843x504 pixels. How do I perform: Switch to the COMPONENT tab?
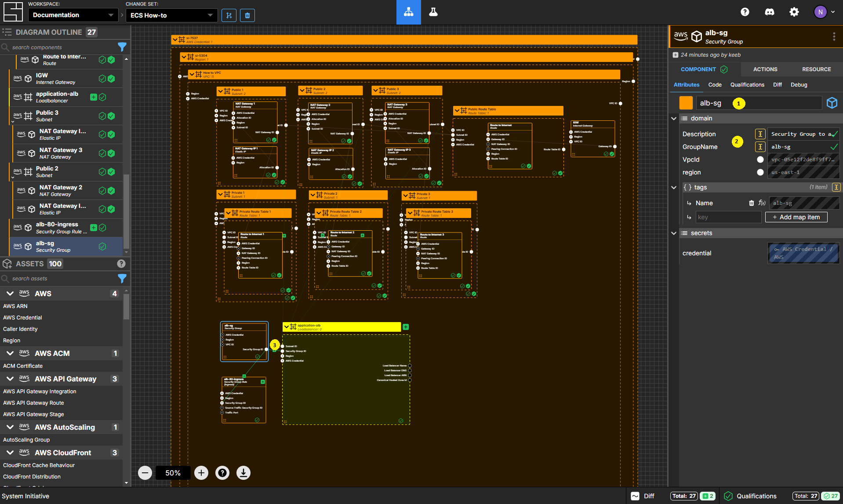pyautogui.click(x=704, y=69)
